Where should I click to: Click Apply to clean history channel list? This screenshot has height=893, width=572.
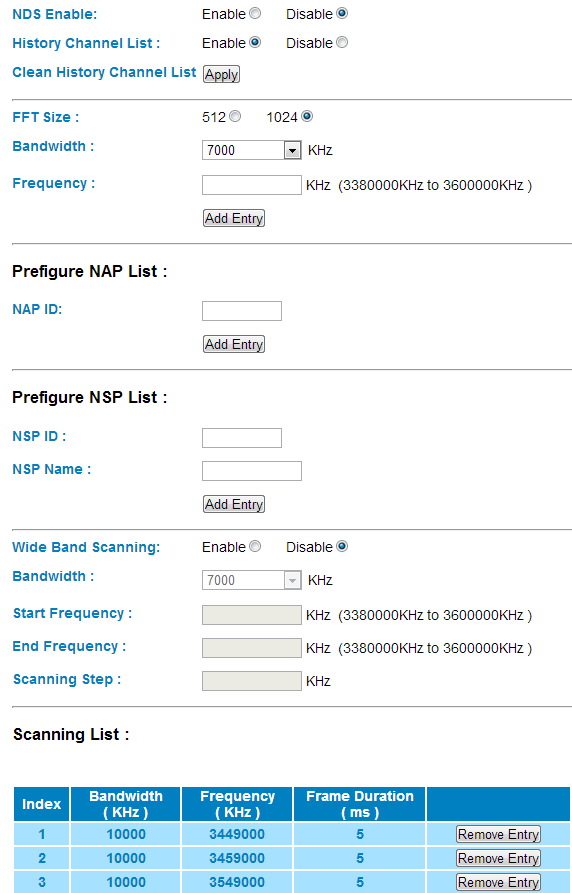click(221, 75)
